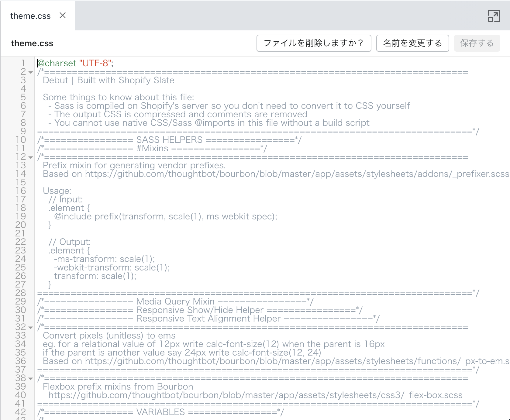This screenshot has width=510, height=420.
Task: Click the 名前を変更する button
Action: click(x=412, y=43)
